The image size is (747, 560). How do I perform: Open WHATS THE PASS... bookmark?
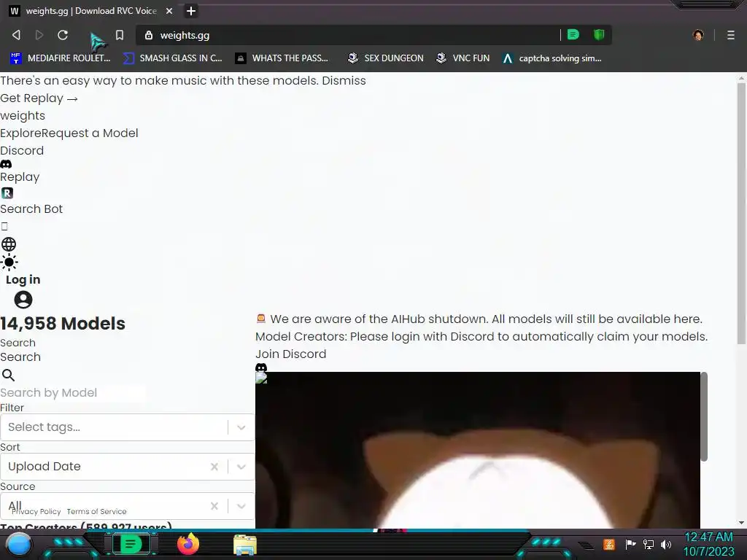click(x=282, y=58)
